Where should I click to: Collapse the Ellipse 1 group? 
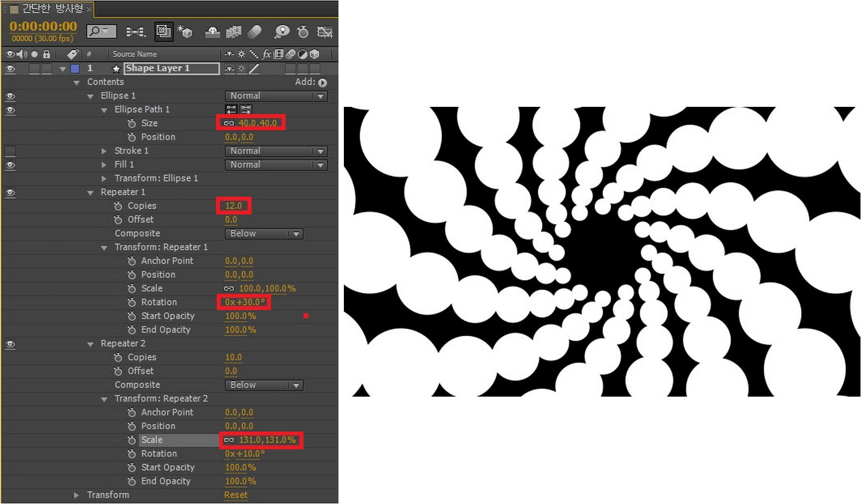point(90,96)
